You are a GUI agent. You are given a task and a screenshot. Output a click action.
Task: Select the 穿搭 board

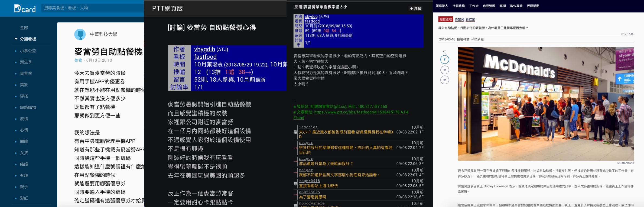point(24,96)
